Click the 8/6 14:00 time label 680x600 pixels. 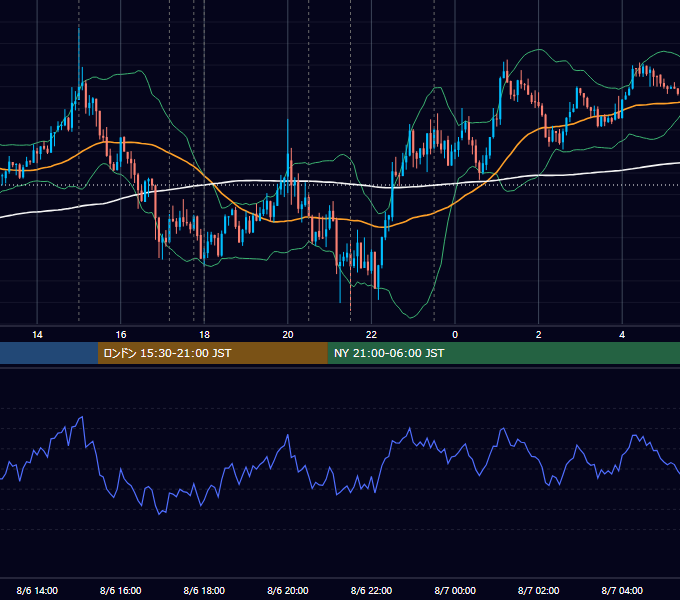pyautogui.click(x=37, y=590)
